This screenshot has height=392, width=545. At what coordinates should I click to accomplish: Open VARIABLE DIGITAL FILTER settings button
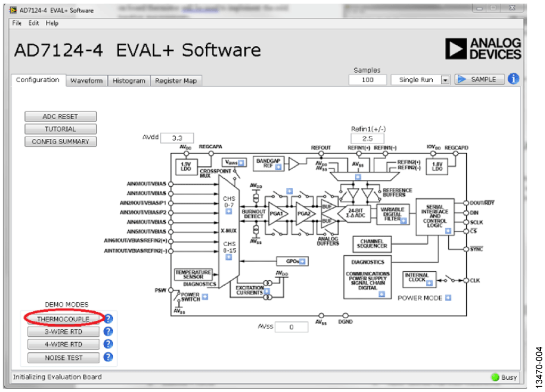coord(403,221)
